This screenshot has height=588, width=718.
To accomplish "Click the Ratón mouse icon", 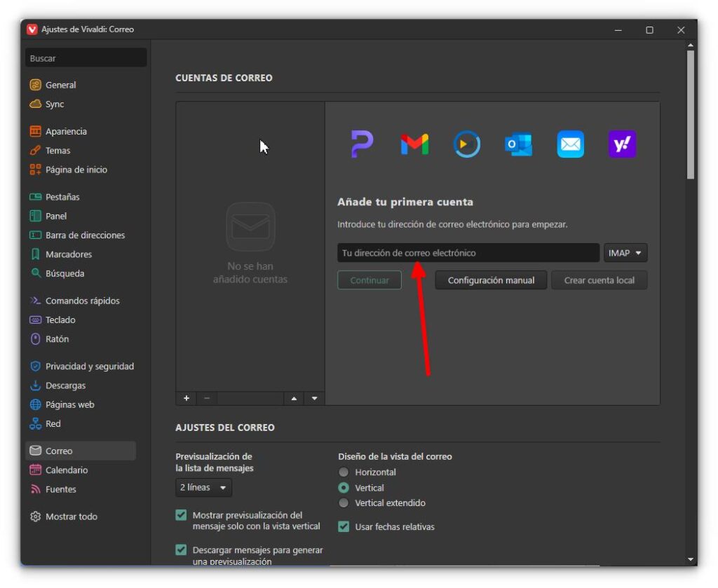I will pos(35,339).
